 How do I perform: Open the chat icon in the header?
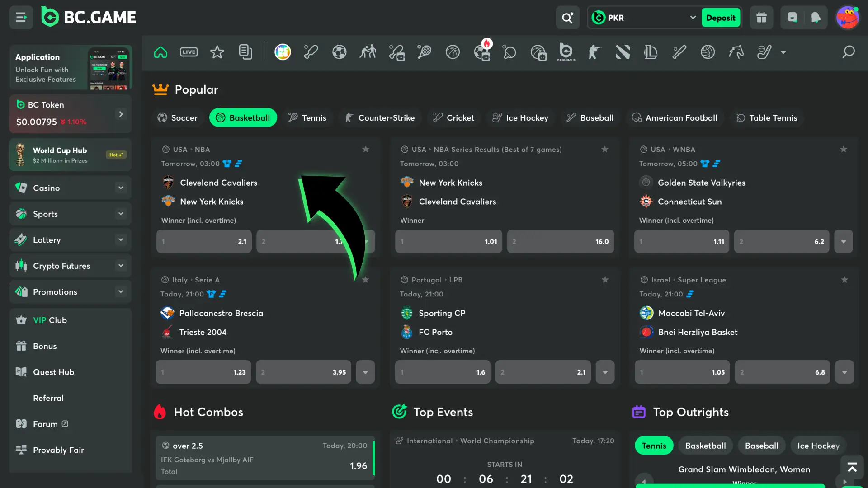[x=792, y=18]
